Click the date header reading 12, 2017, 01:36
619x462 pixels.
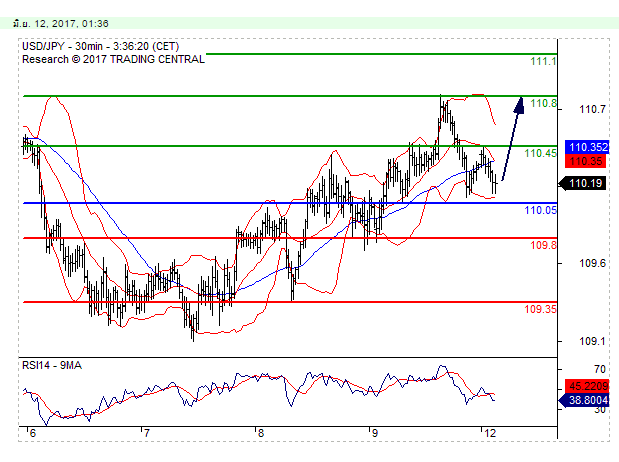coord(60,24)
